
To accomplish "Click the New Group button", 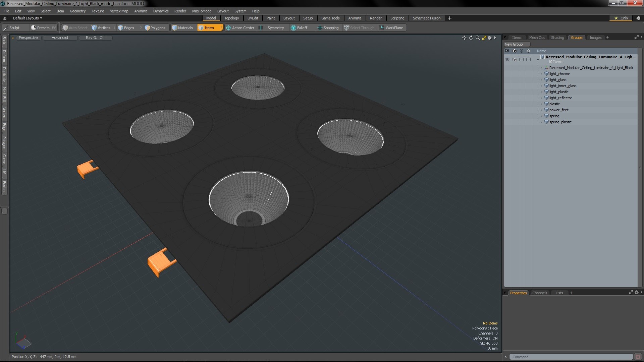I will point(514,44).
